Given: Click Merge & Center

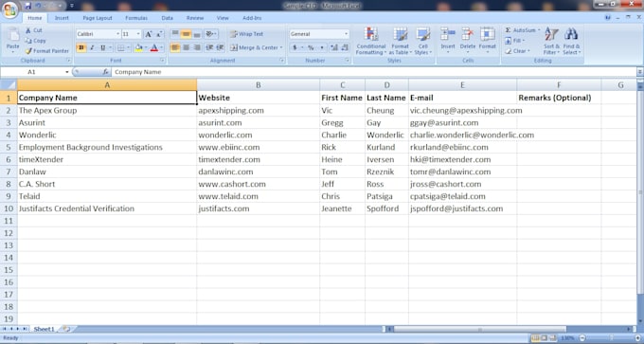Looking at the screenshot, I should (257, 47).
